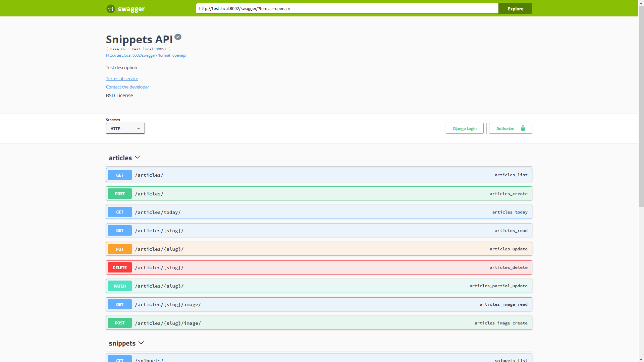Toggle visibility of articles_read endpoint
Viewport: 644px width, 362px height.
pos(319,230)
